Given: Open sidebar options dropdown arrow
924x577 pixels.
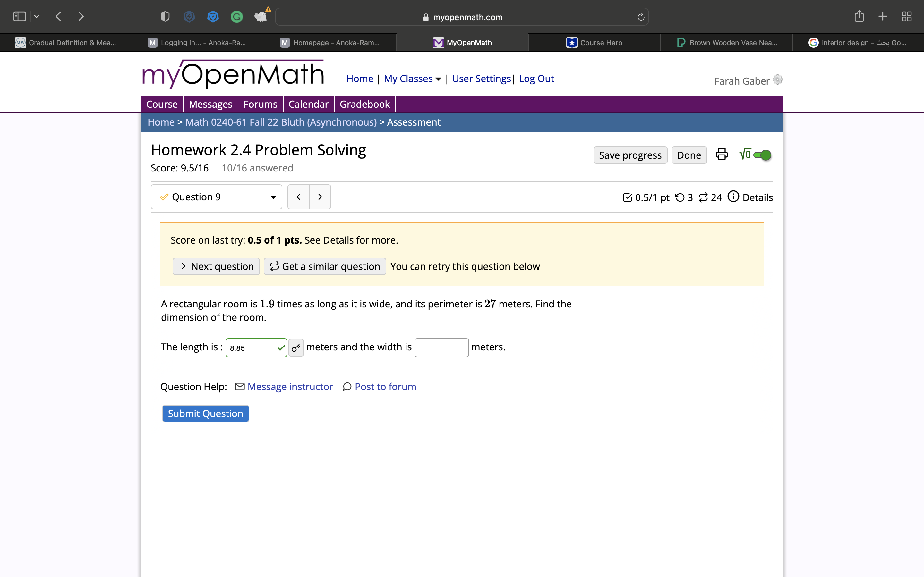Looking at the screenshot, I should point(37,16).
